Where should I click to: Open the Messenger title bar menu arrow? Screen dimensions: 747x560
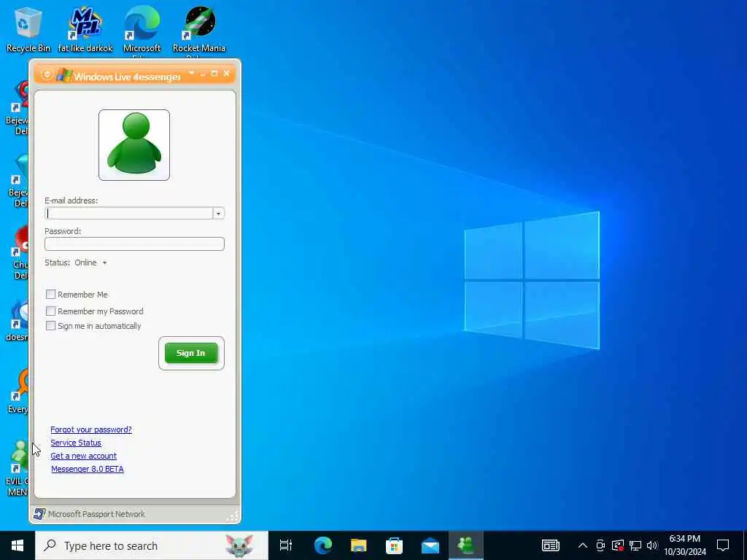191,74
